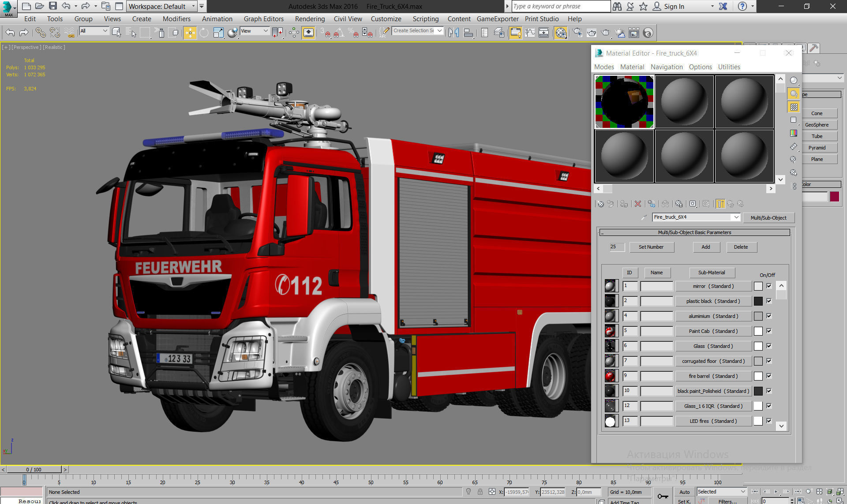Toggle On/Off checkbox for black paint_Polisheid
Image resolution: width=847 pixels, height=504 pixels.
pyautogui.click(x=769, y=391)
